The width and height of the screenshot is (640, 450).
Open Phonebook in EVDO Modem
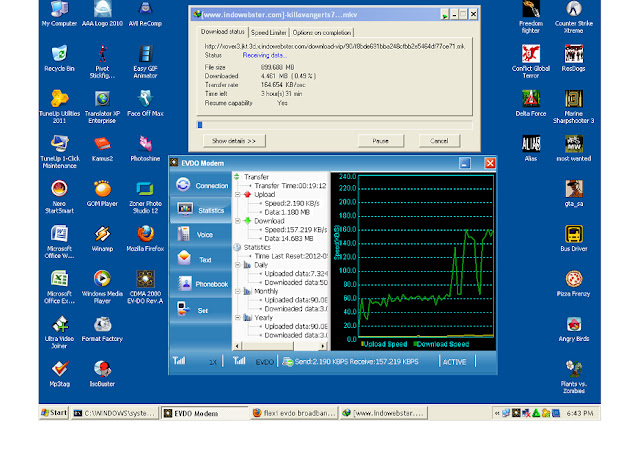[201, 284]
